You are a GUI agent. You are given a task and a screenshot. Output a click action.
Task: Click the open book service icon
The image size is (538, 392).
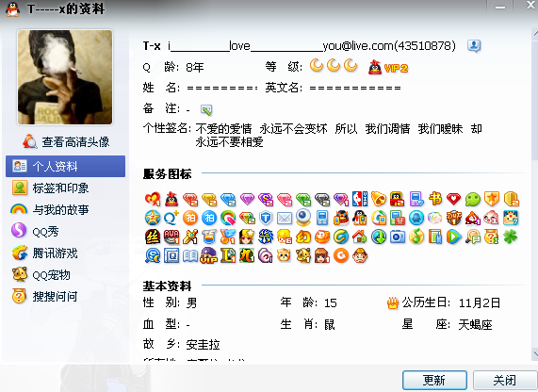190,255
